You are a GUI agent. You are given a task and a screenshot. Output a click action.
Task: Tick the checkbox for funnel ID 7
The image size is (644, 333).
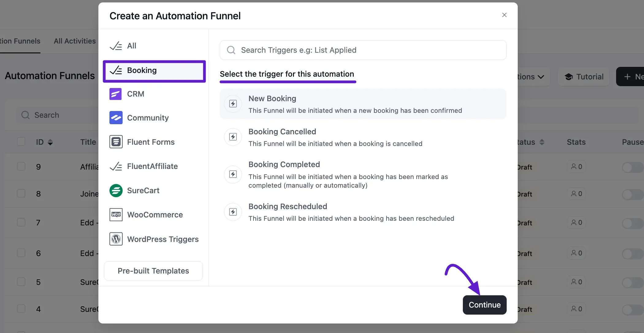click(21, 222)
